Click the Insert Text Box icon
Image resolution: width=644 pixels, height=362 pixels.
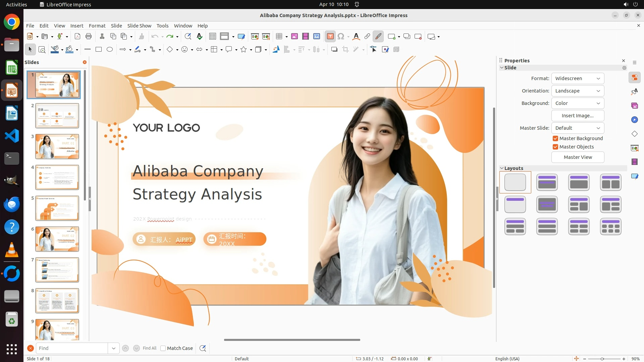coord(330,37)
